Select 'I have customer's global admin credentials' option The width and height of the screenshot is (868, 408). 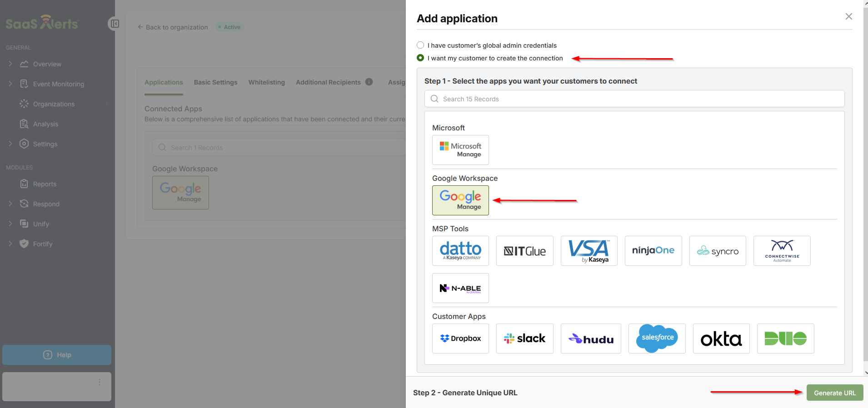420,45
